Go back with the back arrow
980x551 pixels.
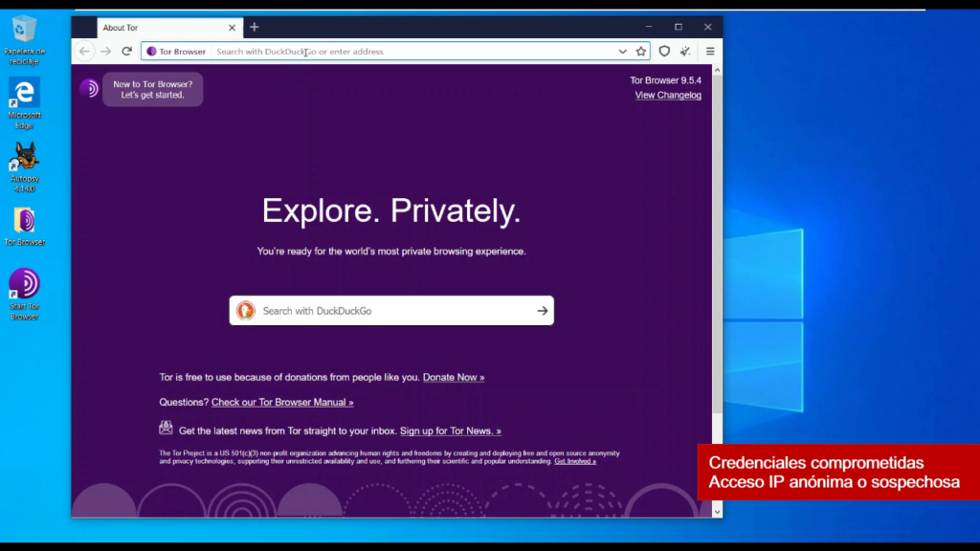click(x=84, y=52)
